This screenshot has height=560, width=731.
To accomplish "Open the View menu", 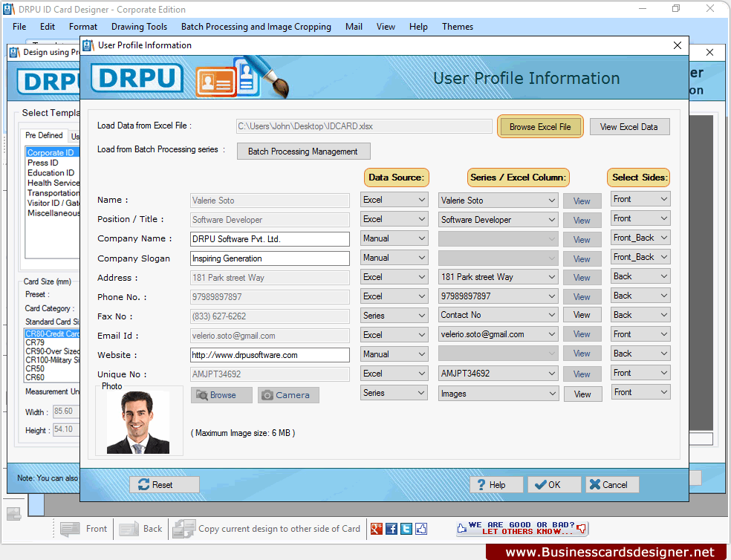I will coord(386,27).
